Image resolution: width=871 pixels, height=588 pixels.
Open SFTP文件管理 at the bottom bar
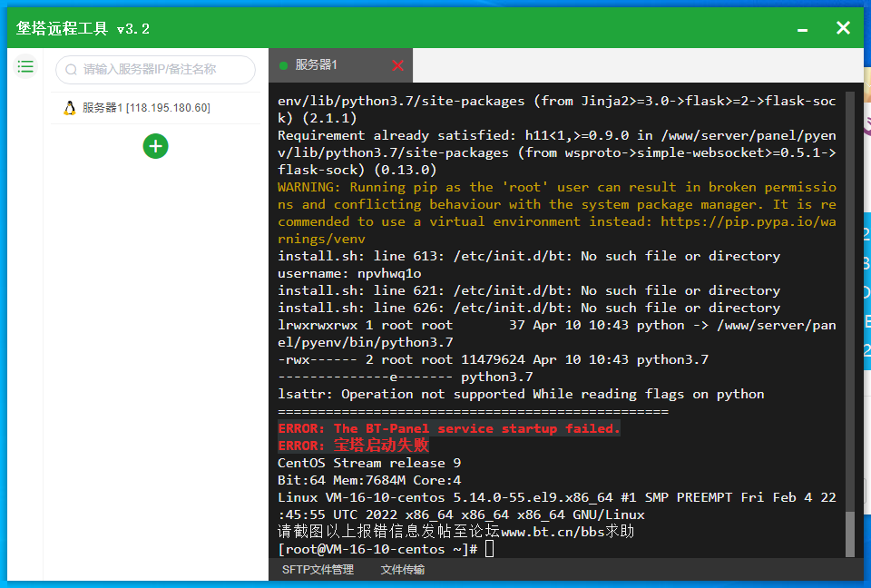point(318,570)
